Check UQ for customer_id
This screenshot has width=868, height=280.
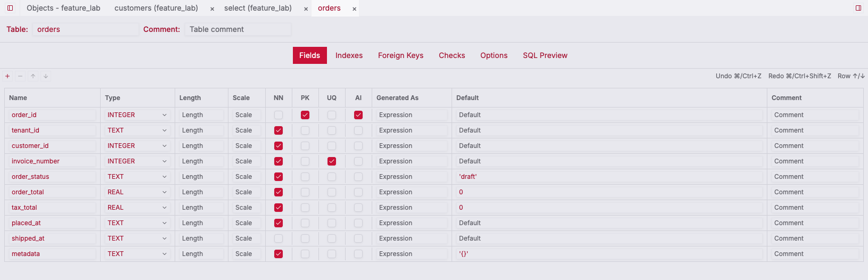point(332,146)
